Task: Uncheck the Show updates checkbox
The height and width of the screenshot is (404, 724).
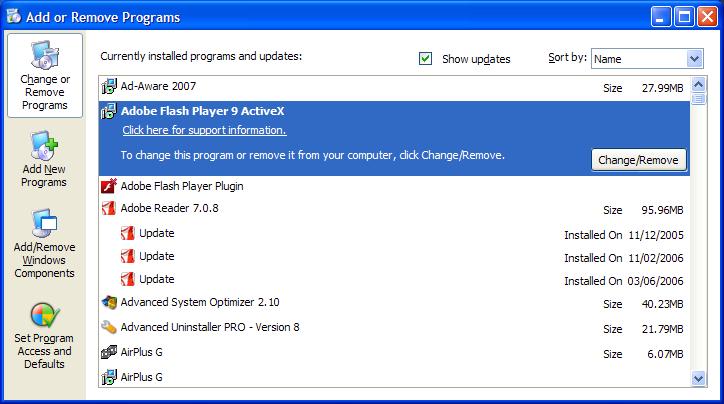Action: tap(427, 59)
